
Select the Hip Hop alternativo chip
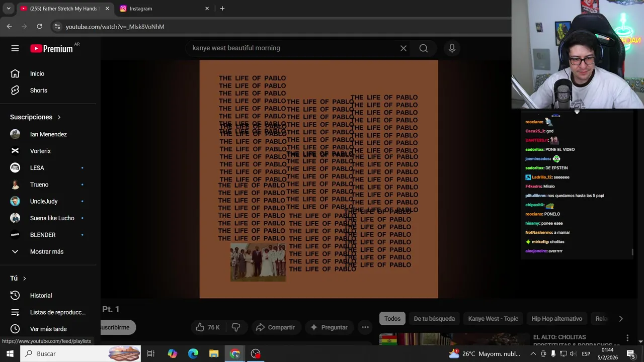[556, 319]
